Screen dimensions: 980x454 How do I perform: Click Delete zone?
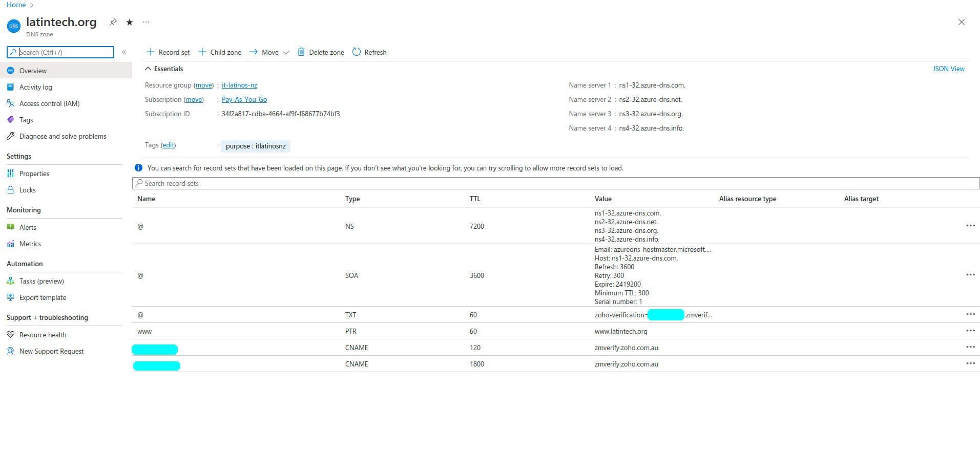321,52
